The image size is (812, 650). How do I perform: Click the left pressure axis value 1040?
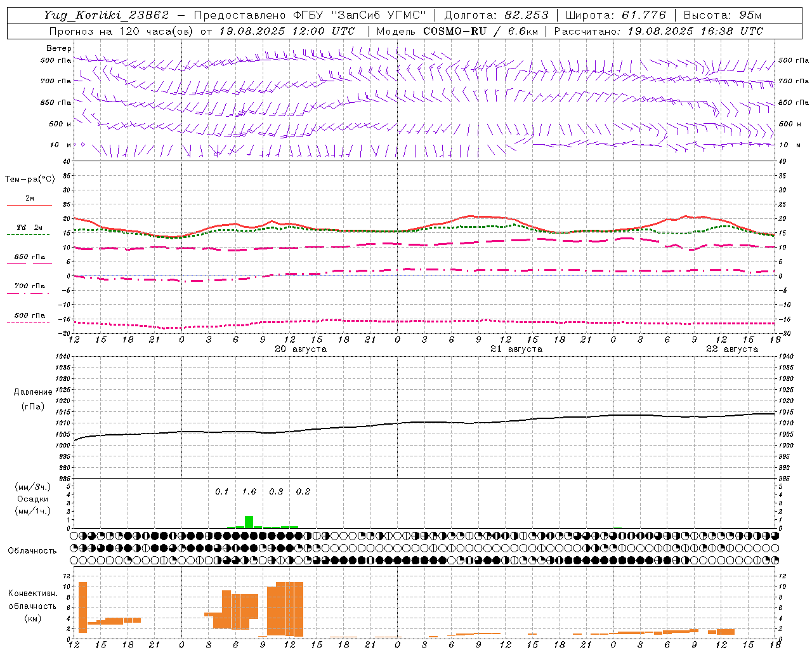pos(63,356)
